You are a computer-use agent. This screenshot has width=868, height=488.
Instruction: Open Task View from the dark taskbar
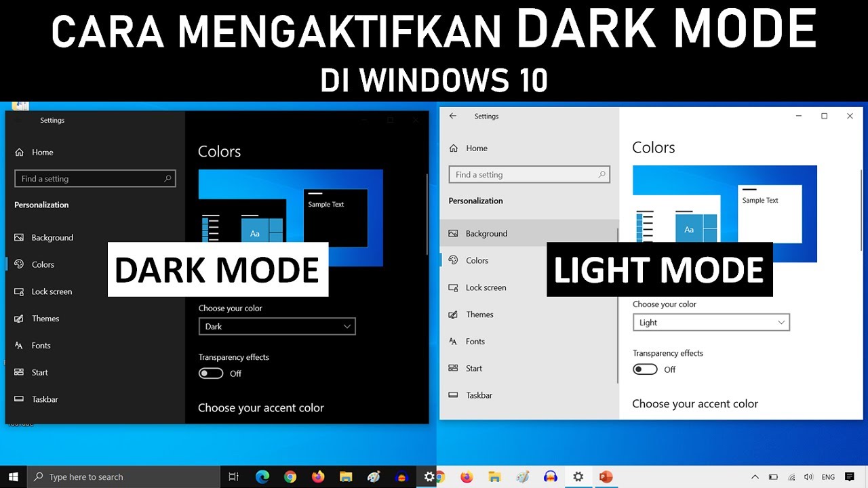233,477
